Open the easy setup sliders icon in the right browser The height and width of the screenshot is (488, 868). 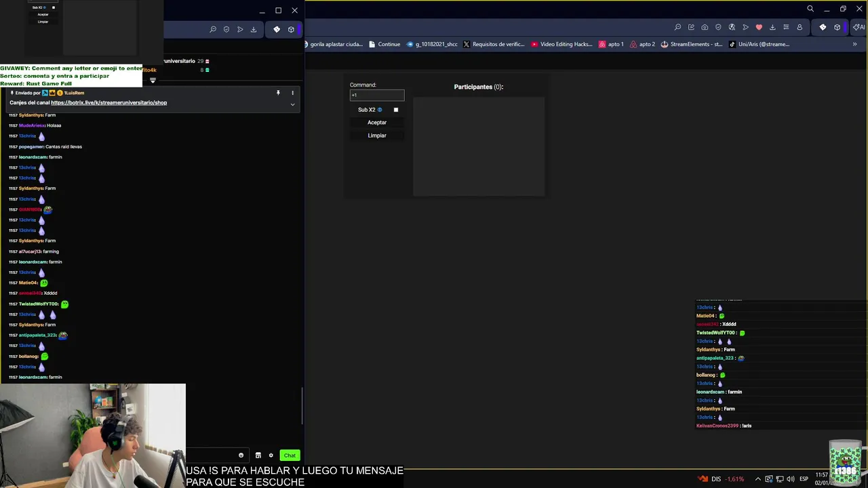point(786,27)
